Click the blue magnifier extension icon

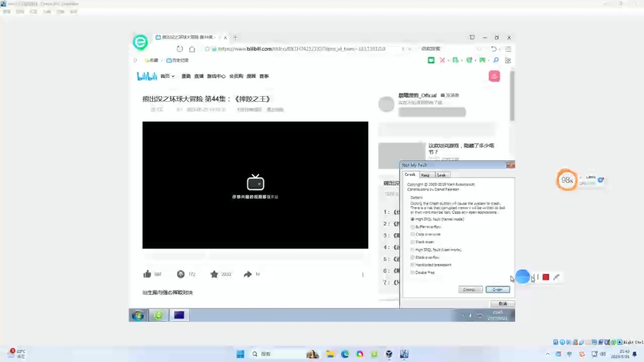[496, 60]
